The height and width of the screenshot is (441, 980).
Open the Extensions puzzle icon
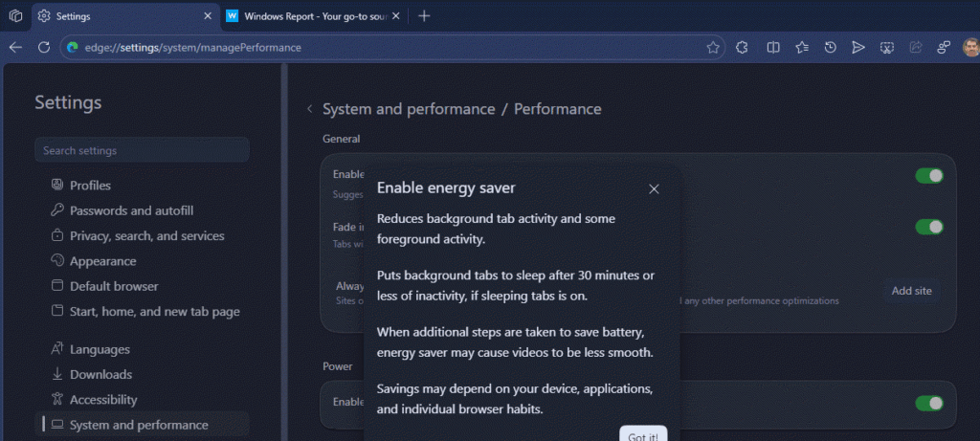(742, 48)
